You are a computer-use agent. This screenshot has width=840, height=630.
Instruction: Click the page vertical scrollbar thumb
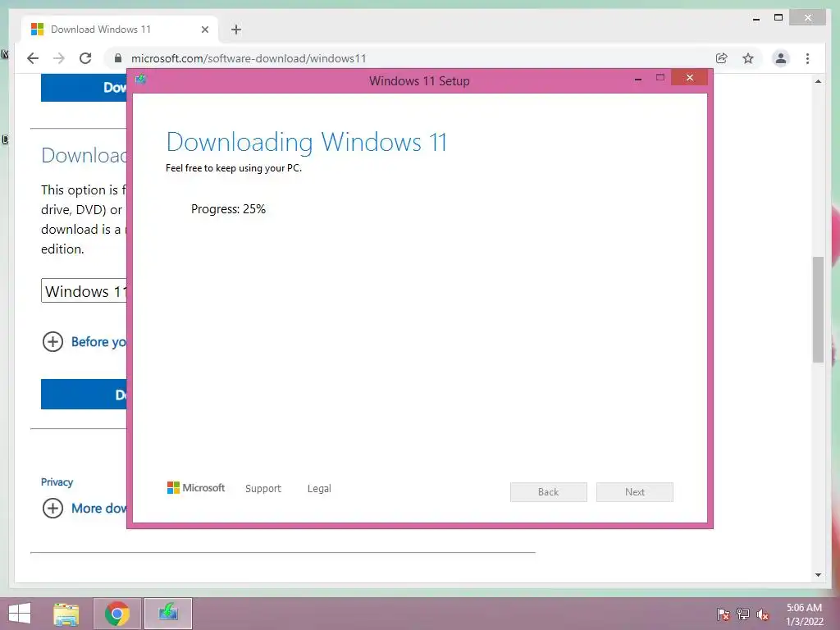[x=818, y=309]
